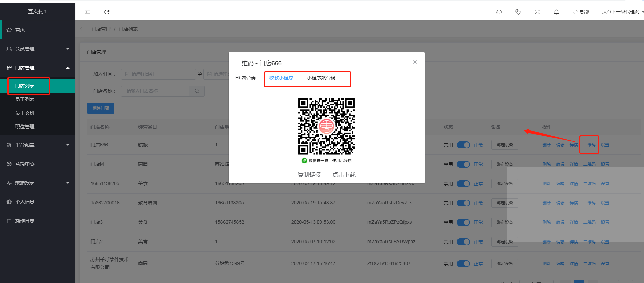Click the tag icon in header
The image size is (644, 283).
coord(518,12)
